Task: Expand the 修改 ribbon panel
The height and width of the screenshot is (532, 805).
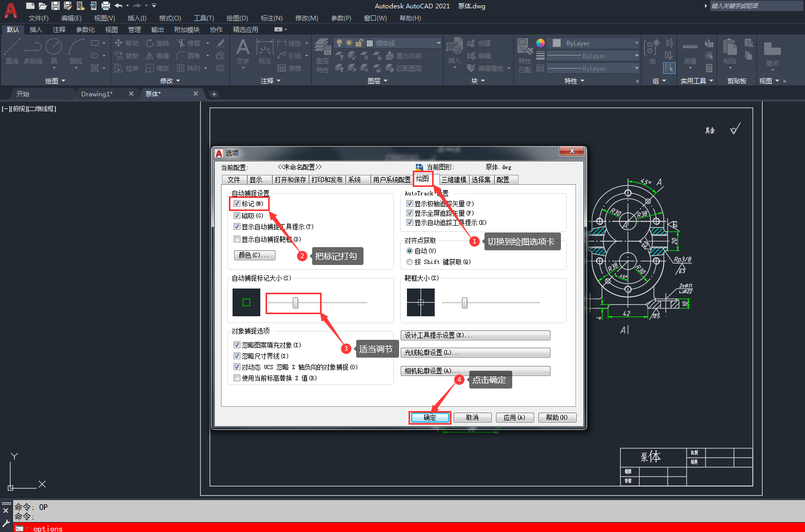Action: (170, 81)
